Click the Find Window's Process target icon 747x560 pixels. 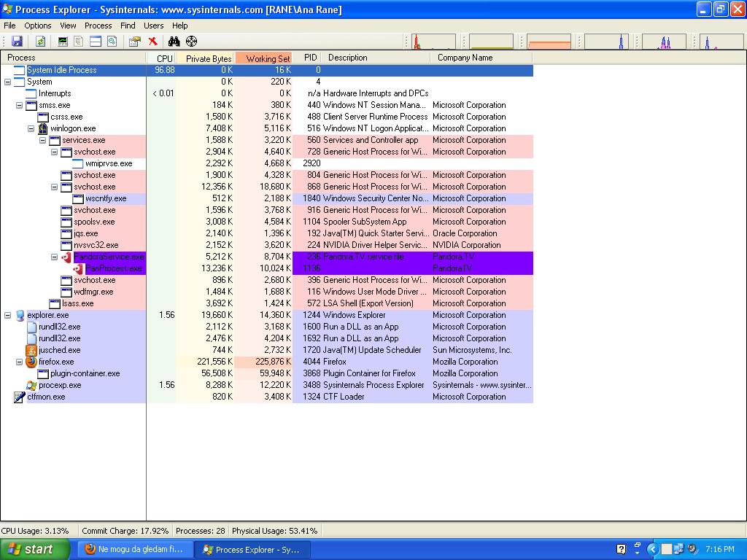pyautogui.click(x=191, y=42)
